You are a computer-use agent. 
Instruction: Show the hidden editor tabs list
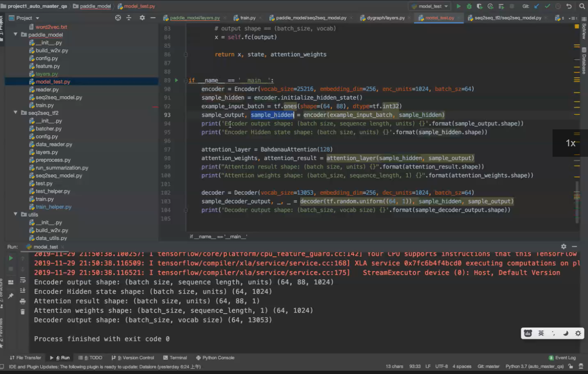573,18
